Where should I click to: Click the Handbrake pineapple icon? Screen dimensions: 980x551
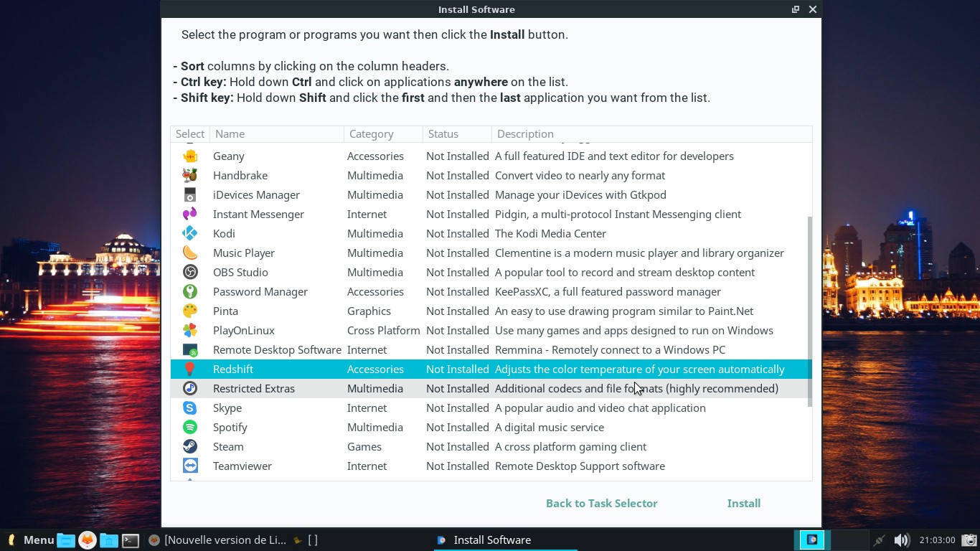[190, 176]
